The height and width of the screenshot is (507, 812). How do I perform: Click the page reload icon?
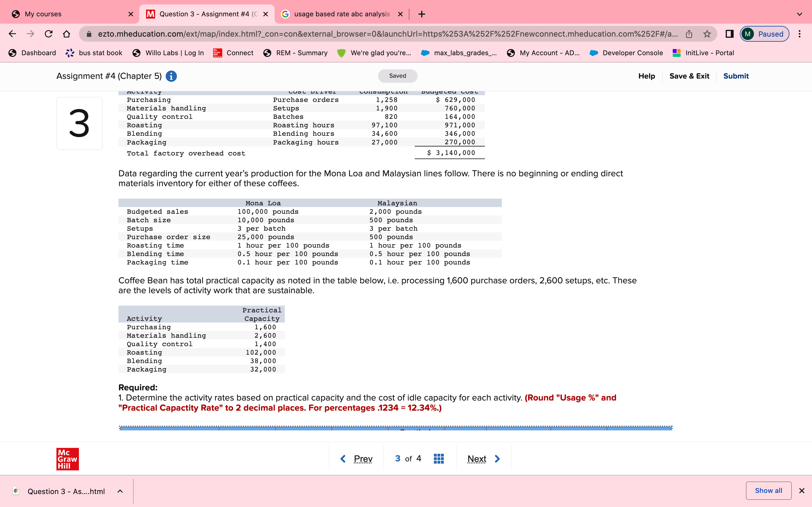[x=48, y=34]
